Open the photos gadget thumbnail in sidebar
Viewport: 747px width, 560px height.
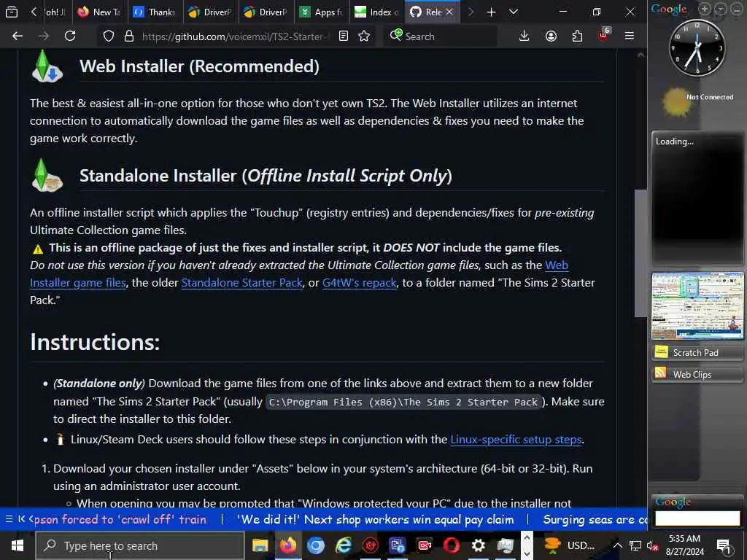click(697, 306)
